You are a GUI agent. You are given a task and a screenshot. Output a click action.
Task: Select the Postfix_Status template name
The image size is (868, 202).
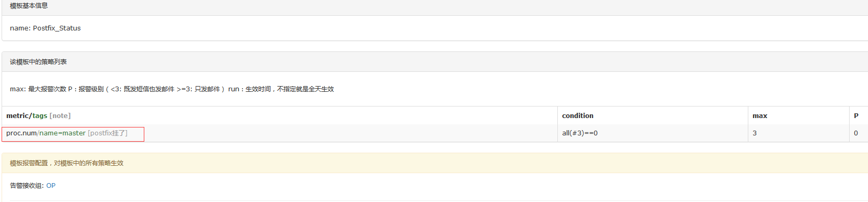(57, 28)
